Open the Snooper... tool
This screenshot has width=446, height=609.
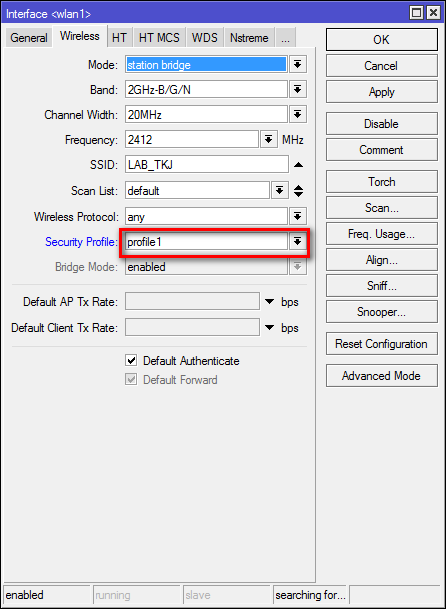click(x=382, y=312)
